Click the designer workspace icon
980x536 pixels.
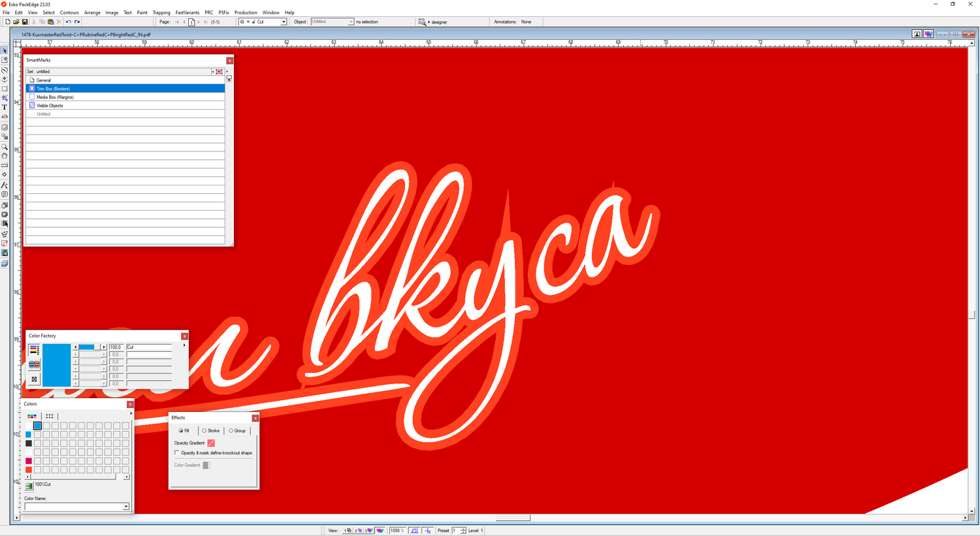(422, 22)
